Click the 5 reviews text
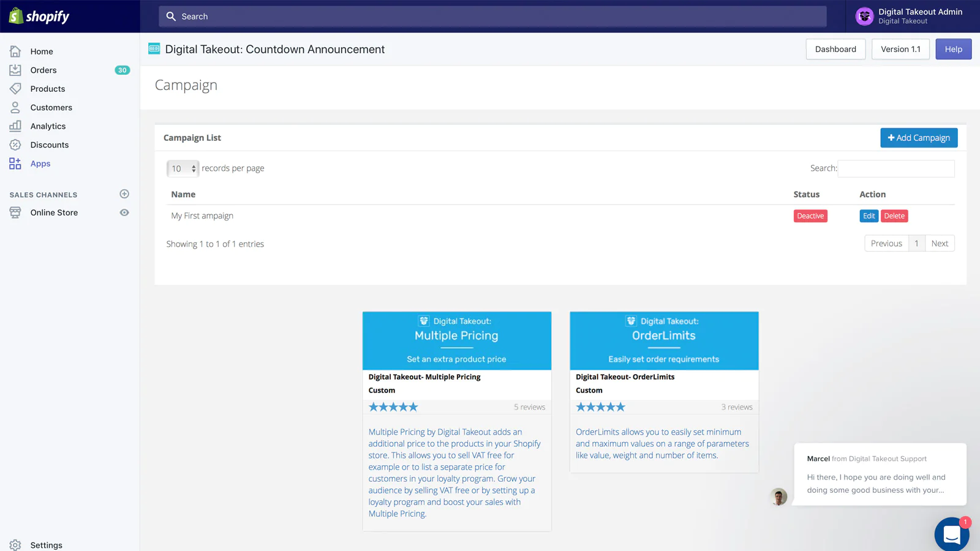 [529, 407]
